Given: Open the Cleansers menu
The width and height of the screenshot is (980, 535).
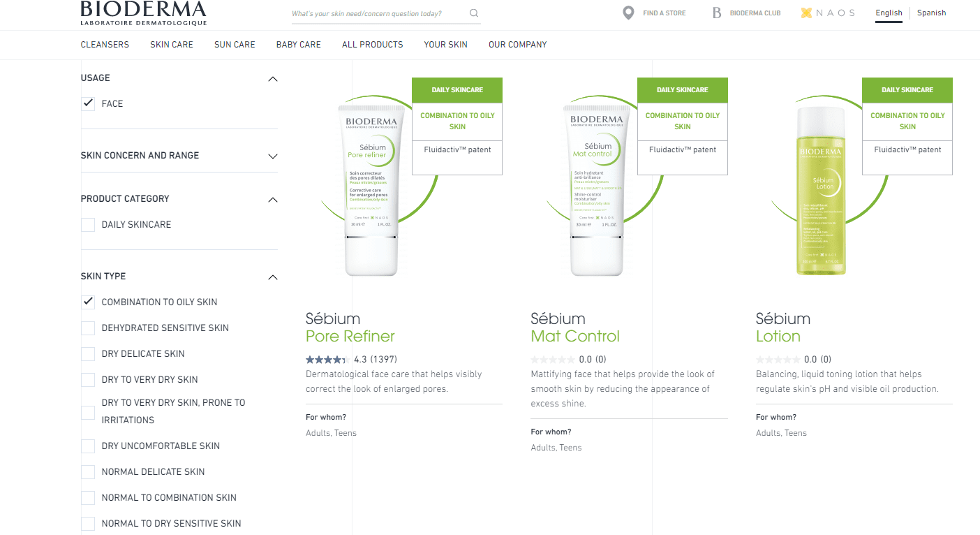Looking at the screenshot, I should [x=105, y=44].
